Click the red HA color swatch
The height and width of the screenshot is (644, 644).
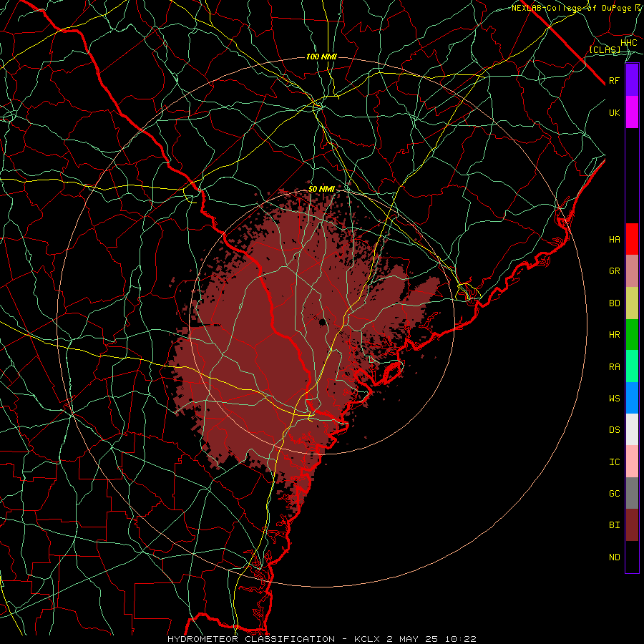click(x=632, y=239)
